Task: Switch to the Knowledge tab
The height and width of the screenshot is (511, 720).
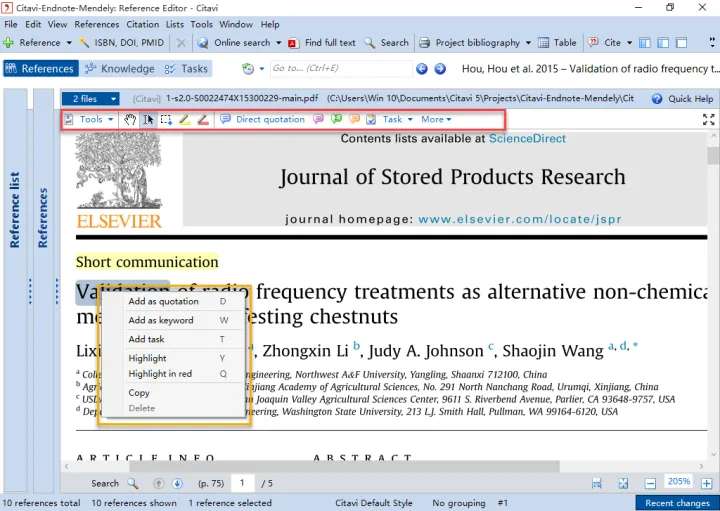Action: pos(120,69)
